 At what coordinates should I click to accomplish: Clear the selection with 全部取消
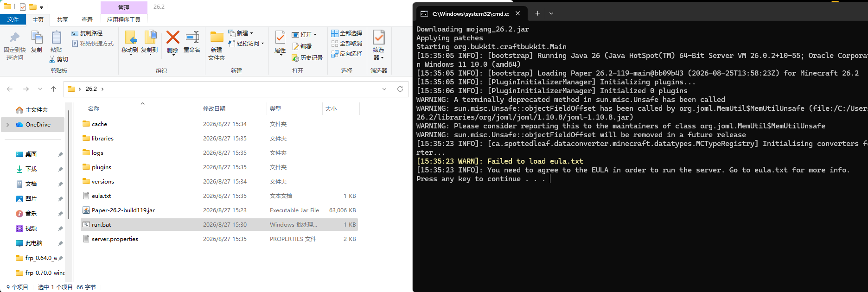347,44
